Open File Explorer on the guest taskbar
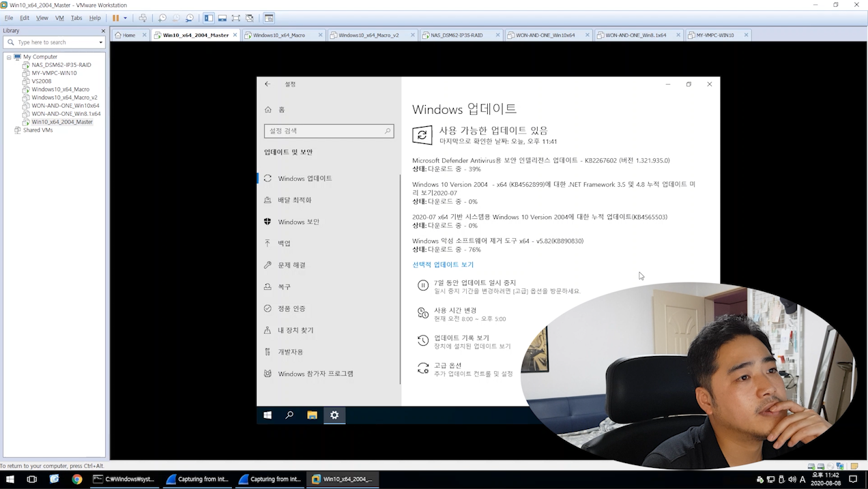This screenshot has width=868, height=489. [x=312, y=415]
